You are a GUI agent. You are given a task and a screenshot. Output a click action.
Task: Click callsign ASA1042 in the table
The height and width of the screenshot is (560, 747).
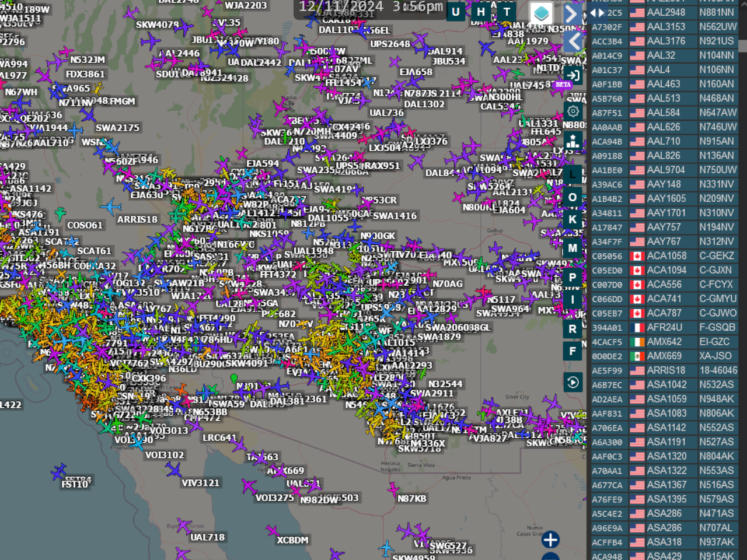pos(667,384)
